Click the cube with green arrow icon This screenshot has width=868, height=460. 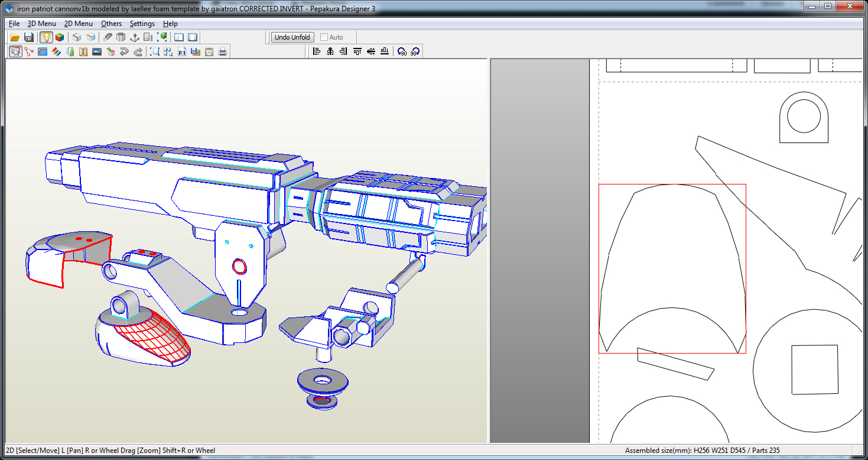pyautogui.click(x=110, y=52)
